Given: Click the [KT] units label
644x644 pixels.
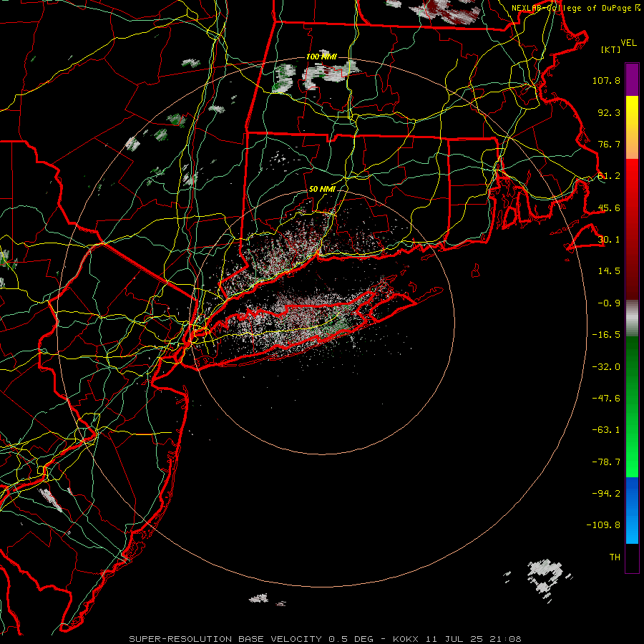Looking at the screenshot, I should 610,49.
